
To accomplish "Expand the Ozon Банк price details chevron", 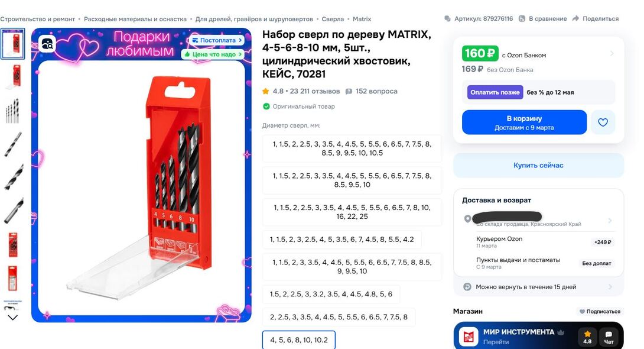I will pos(612,53).
